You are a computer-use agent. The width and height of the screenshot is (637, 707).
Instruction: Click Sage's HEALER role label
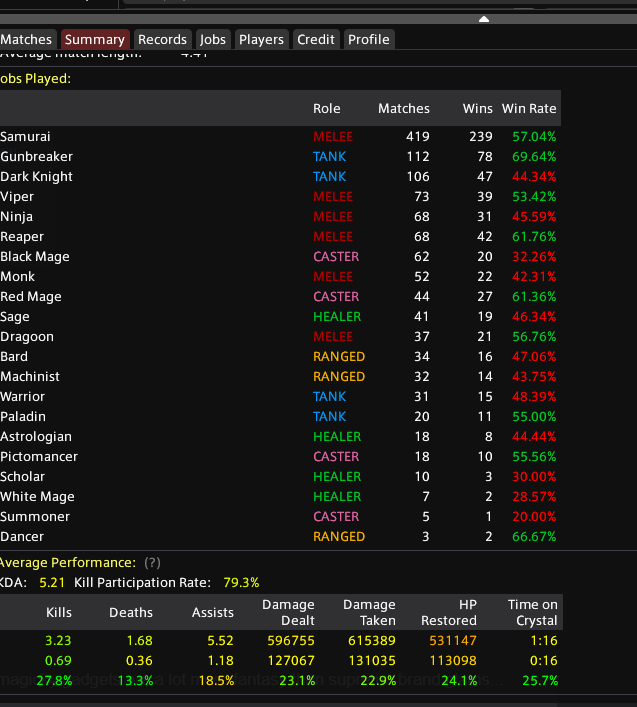coord(337,317)
